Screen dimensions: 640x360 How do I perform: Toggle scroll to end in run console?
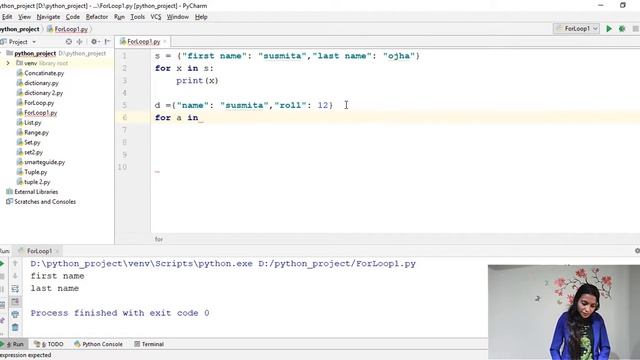[x=15, y=302]
